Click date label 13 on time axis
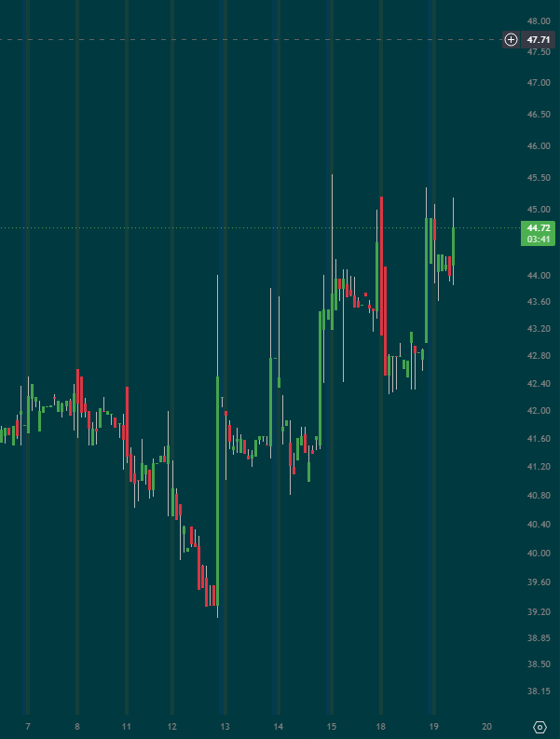 [225, 727]
